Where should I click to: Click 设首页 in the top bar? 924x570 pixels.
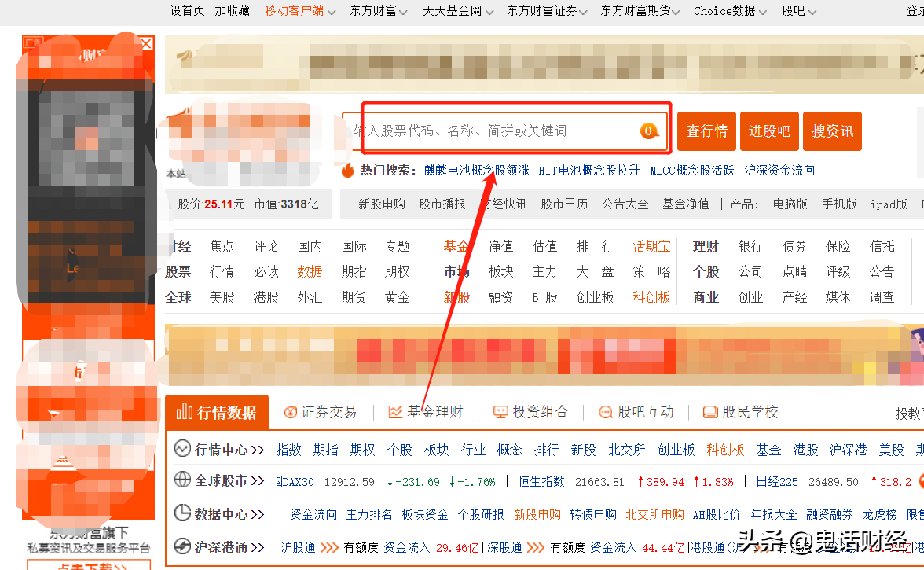click(x=187, y=10)
